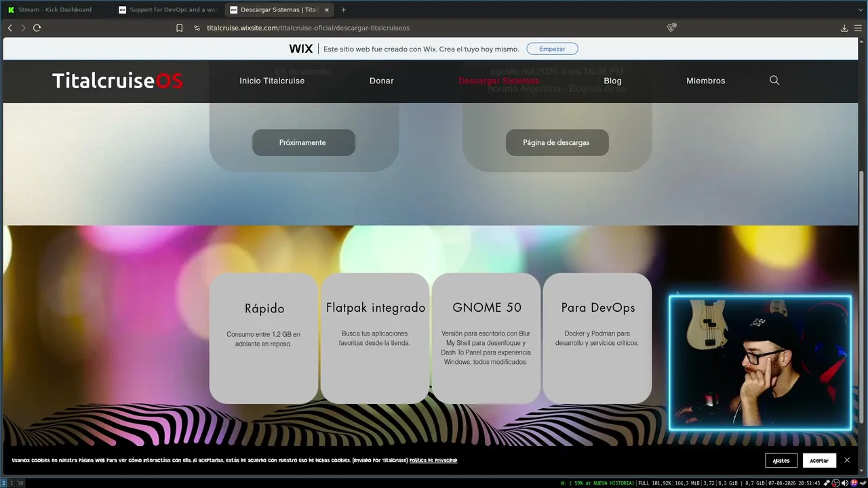Click the WIX logo in the top banner
The width and height of the screenshot is (868, 488).
click(x=301, y=49)
